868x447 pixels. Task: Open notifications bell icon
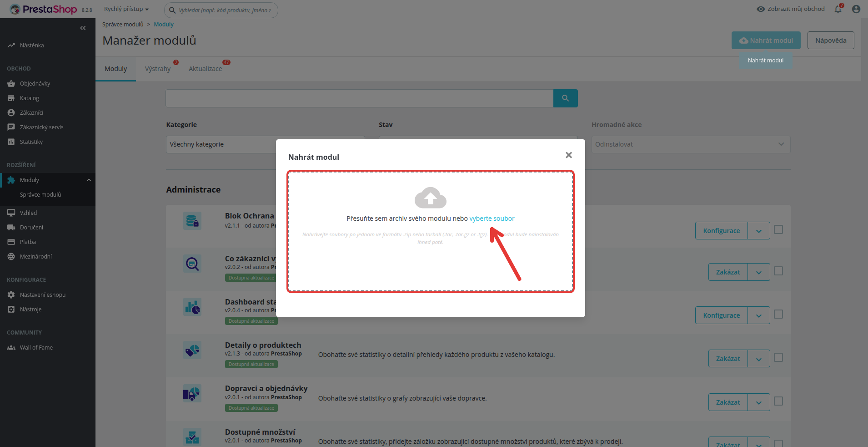click(838, 9)
